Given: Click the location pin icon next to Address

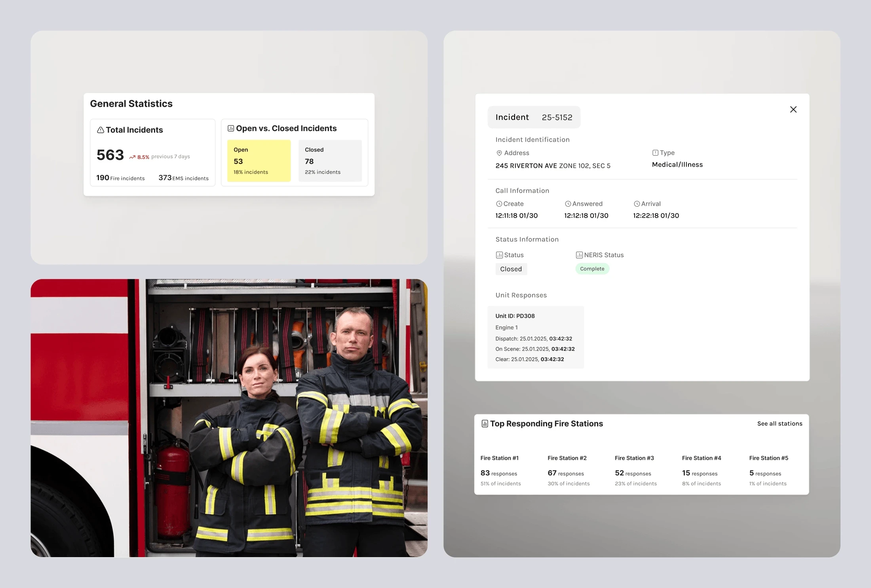Looking at the screenshot, I should [499, 153].
